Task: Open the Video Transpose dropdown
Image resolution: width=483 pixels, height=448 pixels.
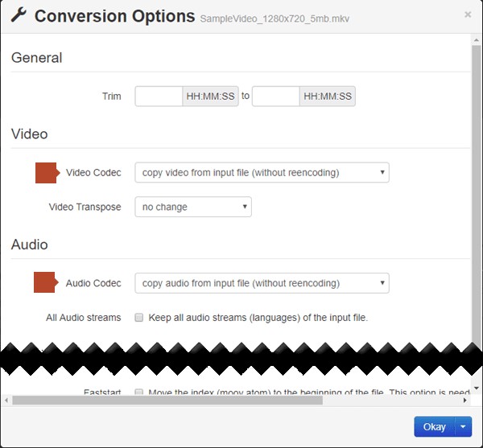Action: point(193,207)
